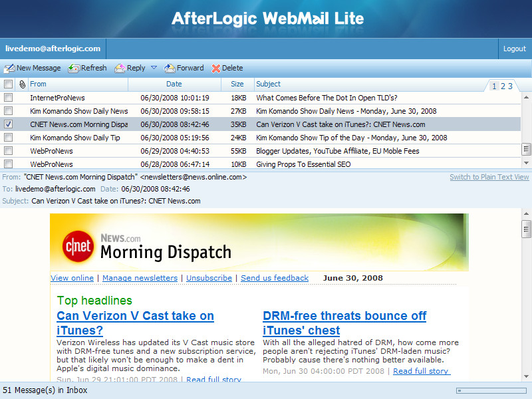The image size is (532, 399).
Task: Sort by the attachment paperclip column icon
Action: point(22,84)
